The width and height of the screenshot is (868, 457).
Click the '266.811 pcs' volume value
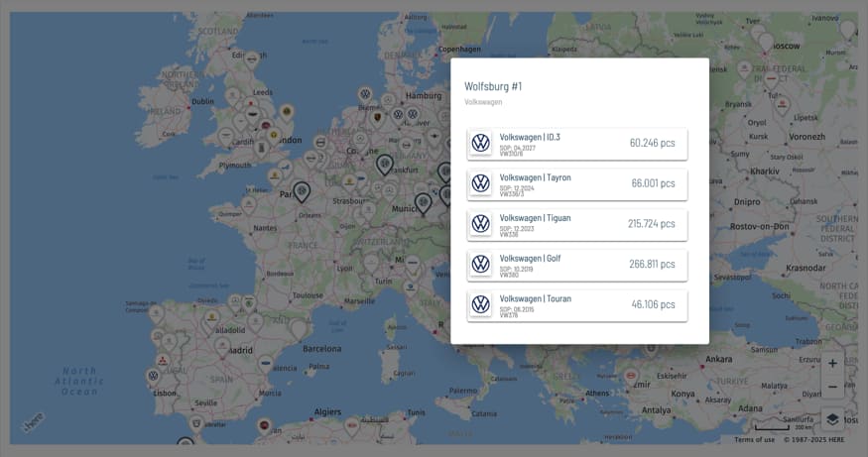click(652, 264)
